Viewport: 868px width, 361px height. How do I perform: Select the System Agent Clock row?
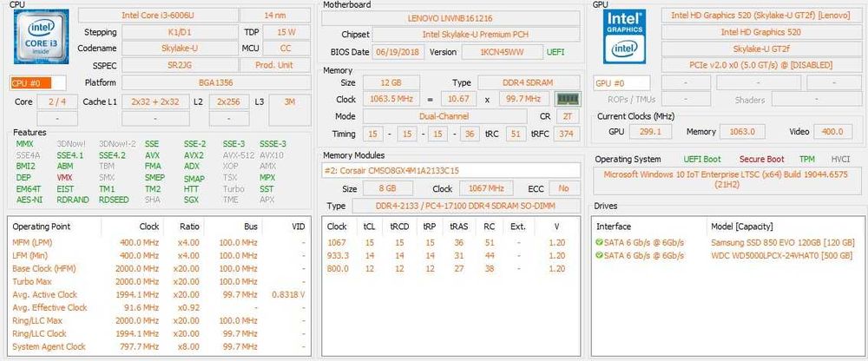(159, 346)
